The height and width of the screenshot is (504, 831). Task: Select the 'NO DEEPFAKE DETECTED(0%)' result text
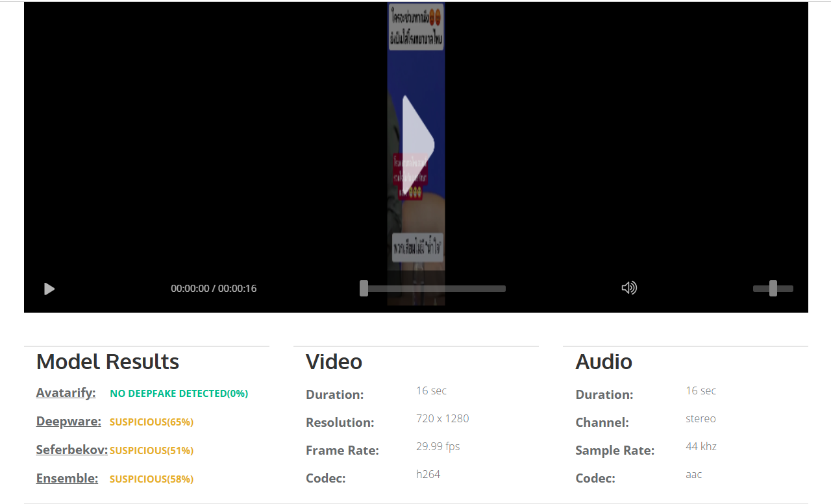coord(179,393)
